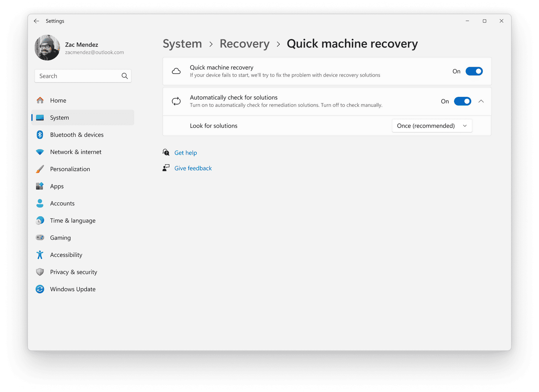
Task: Click the Gaming controller icon
Action: pos(40,238)
